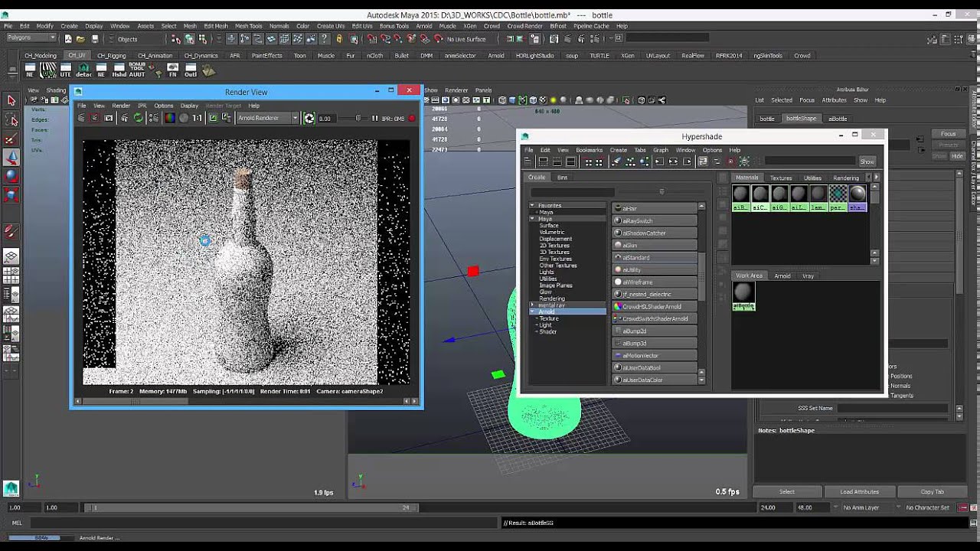Open the Arnold Renderer dropdown

267,118
